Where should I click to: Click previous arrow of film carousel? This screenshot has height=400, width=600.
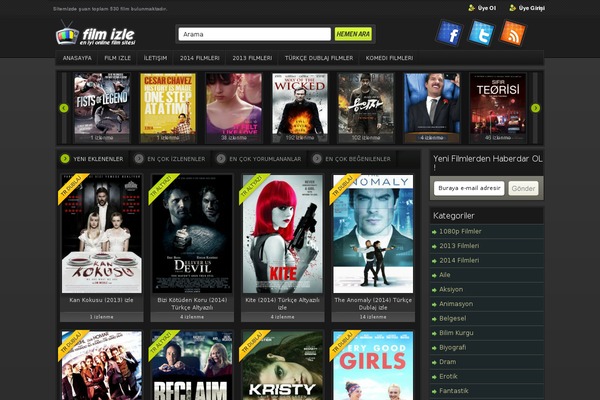(64, 108)
